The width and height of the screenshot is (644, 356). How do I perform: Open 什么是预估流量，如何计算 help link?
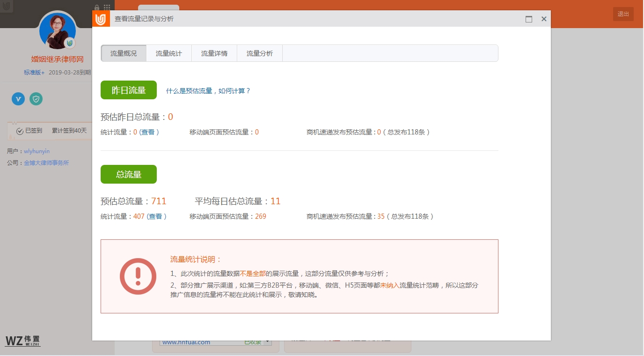coord(208,91)
